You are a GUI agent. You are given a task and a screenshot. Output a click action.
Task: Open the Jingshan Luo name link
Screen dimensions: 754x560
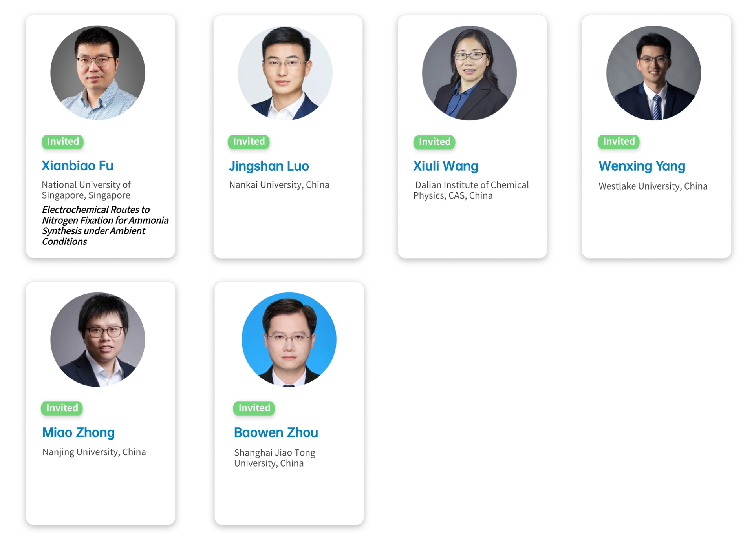click(269, 166)
